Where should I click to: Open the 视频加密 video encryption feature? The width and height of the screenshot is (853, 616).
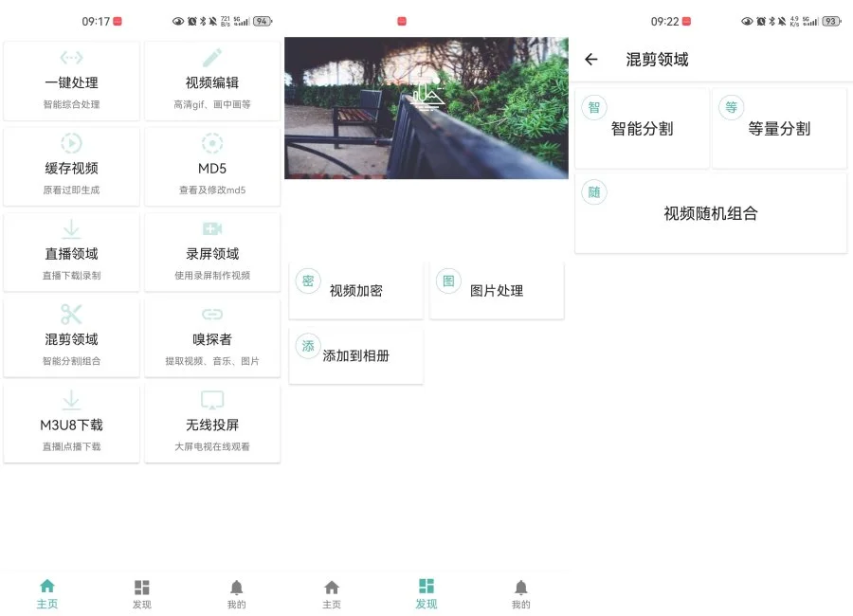click(x=355, y=290)
